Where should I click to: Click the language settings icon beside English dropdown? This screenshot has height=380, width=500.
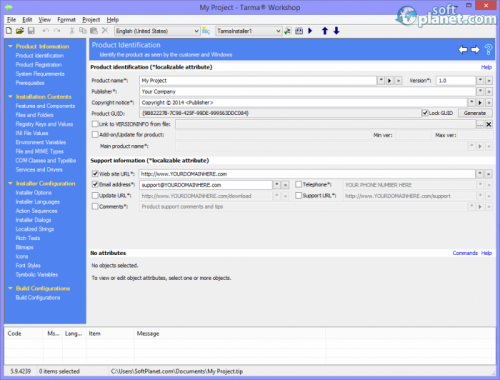point(206,31)
